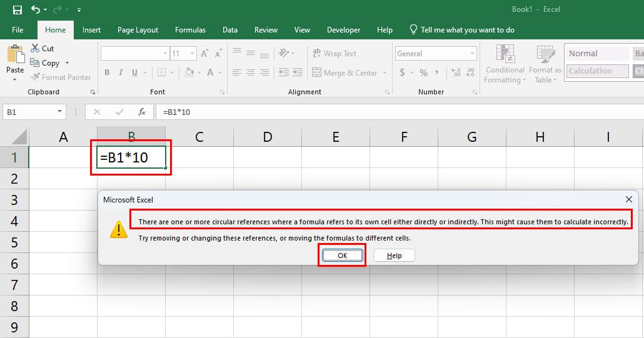Image resolution: width=644 pixels, height=338 pixels.
Task: Switch to the Review tab
Action: point(266,30)
